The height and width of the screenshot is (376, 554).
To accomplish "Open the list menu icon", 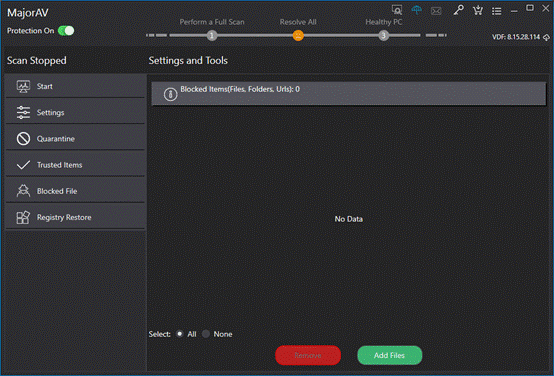I will (497, 11).
